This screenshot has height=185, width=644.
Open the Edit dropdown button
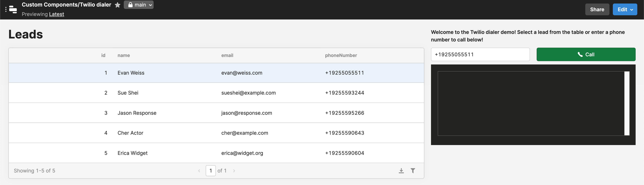625,10
